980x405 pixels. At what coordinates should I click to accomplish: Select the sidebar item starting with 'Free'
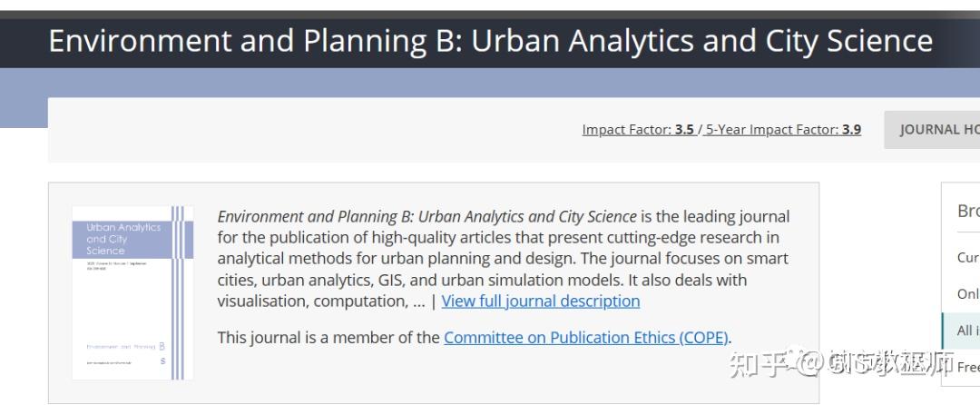(x=968, y=367)
